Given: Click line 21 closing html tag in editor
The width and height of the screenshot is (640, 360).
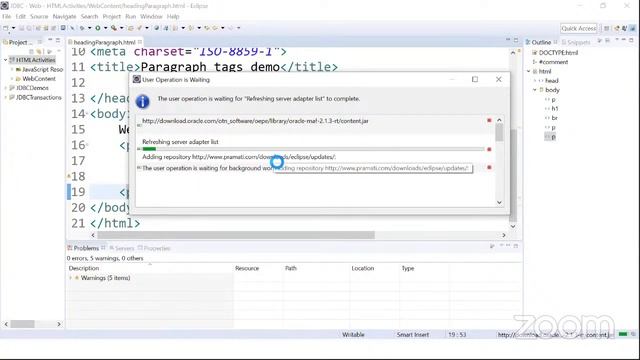Looking at the screenshot, I should pyautogui.click(x=115, y=223).
